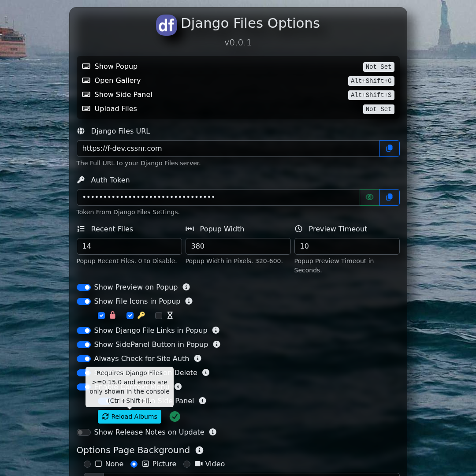
Task: Uncheck the red lock icon checkbox
Action: [101, 316]
